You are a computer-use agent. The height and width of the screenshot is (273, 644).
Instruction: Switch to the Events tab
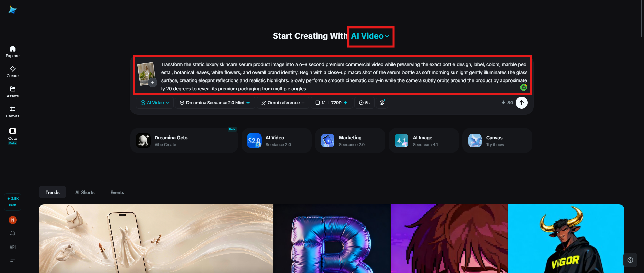[x=117, y=192]
